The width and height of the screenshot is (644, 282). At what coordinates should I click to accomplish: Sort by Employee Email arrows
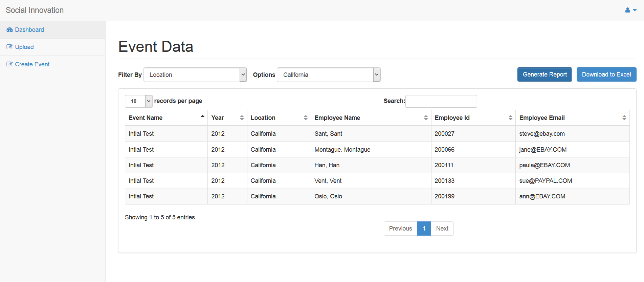coord(624,118)
